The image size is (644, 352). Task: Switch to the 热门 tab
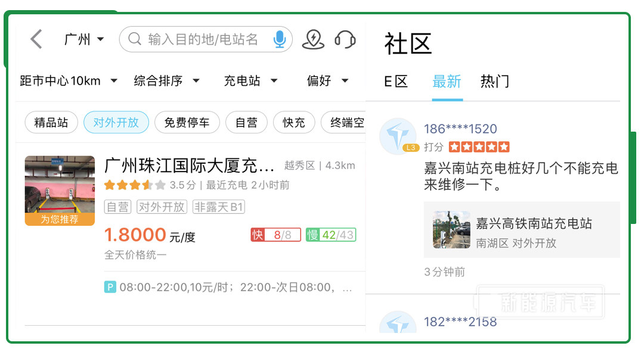(x=494, y=82)
